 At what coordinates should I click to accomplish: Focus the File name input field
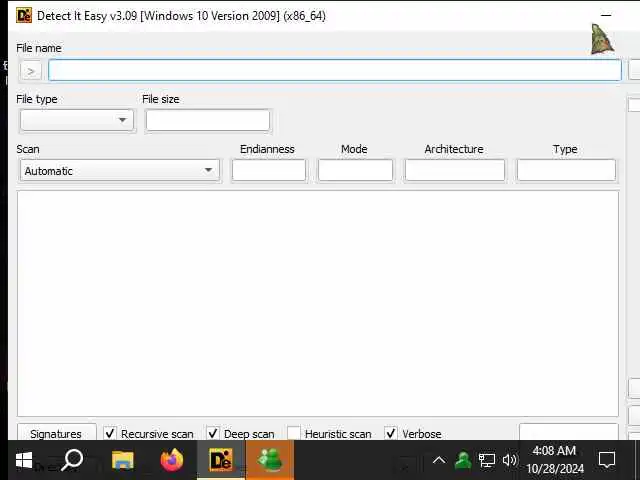335,70
